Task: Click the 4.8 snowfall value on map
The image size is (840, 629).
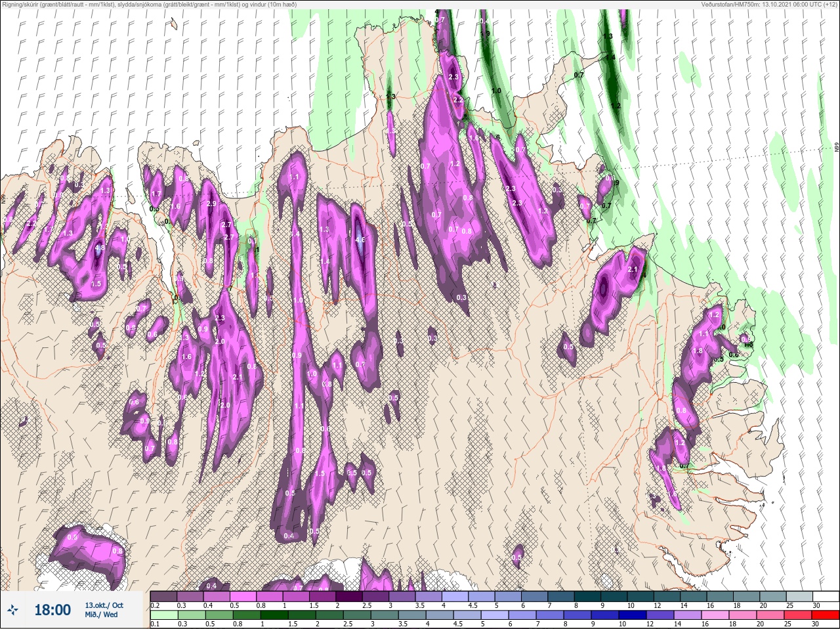Action: (x=100, y=249)
